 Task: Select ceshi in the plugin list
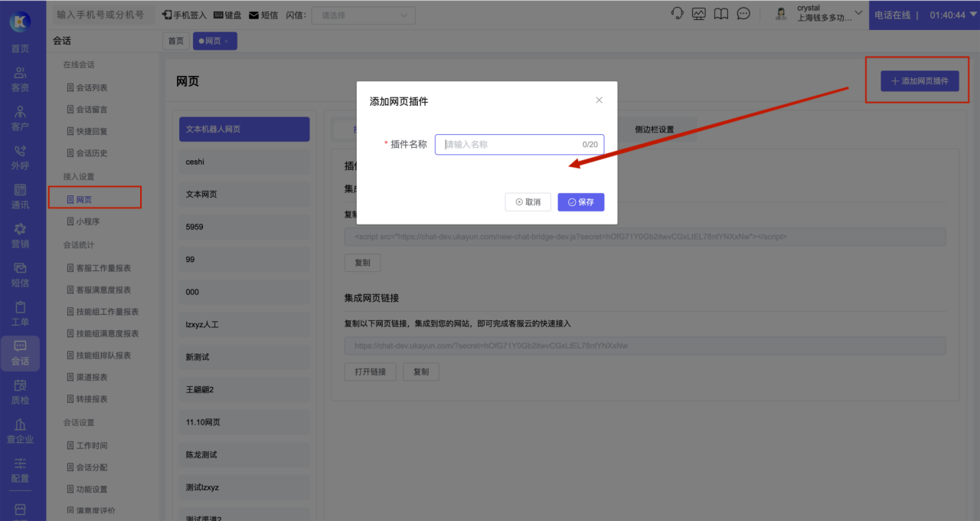[x=244, y=162]
